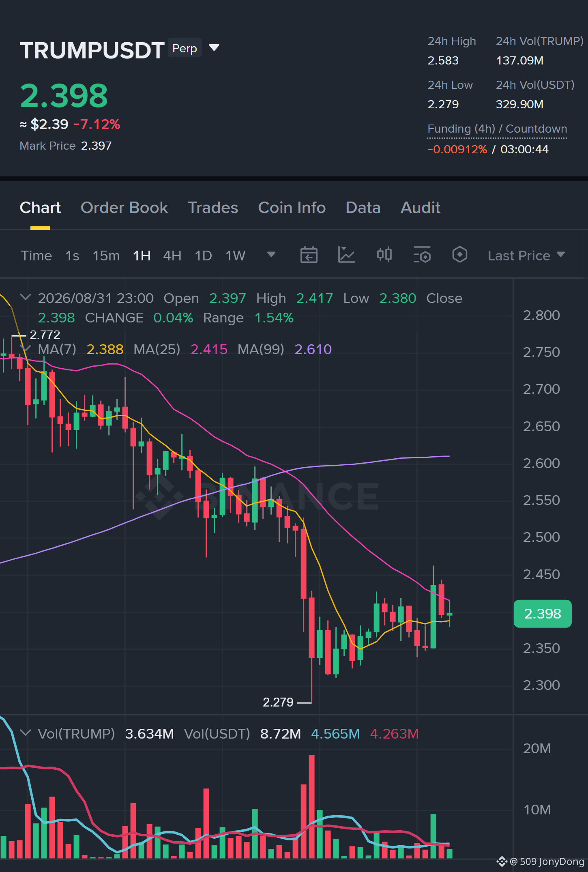The image size is (588, 872).
Task: Click the tallest red volume bar
Action: [x=311, y=806]
